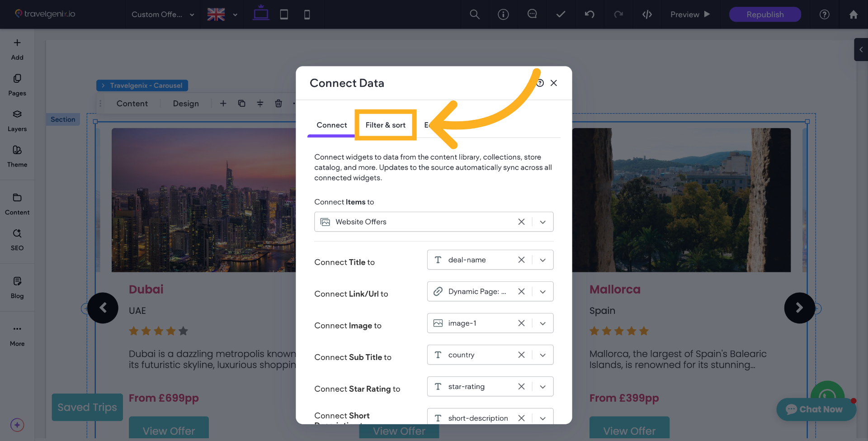Open the Add elements panel
This screenshot has height=441, width=868.
[17, 49]
